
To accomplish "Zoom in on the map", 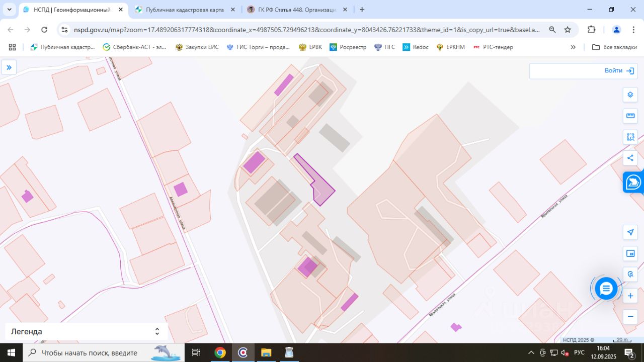I will pyautogui.click(x=630, y=296).
